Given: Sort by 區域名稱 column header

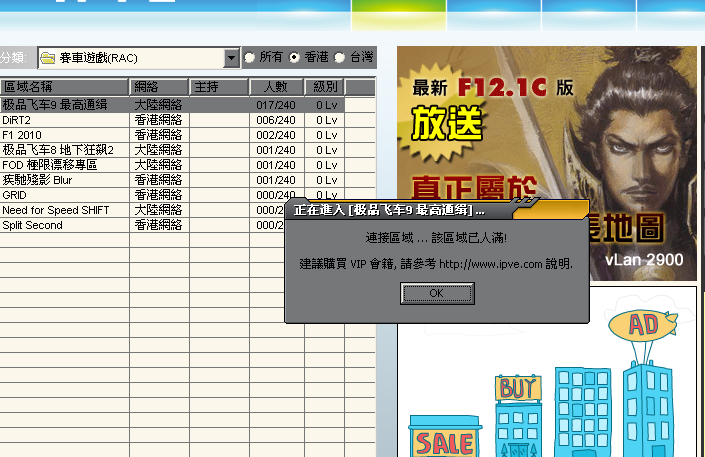Looking at the screenshot, I should (x=64, y=86).
